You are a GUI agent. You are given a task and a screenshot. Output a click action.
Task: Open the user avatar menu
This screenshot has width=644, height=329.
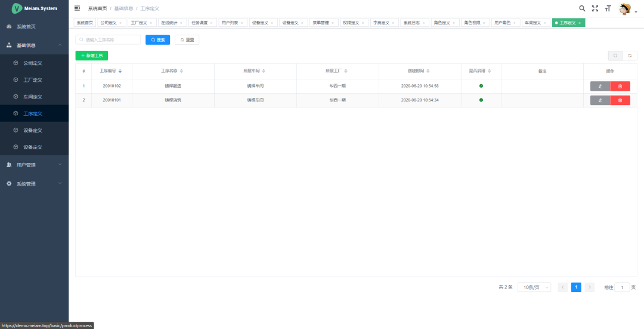coord(627,9)
